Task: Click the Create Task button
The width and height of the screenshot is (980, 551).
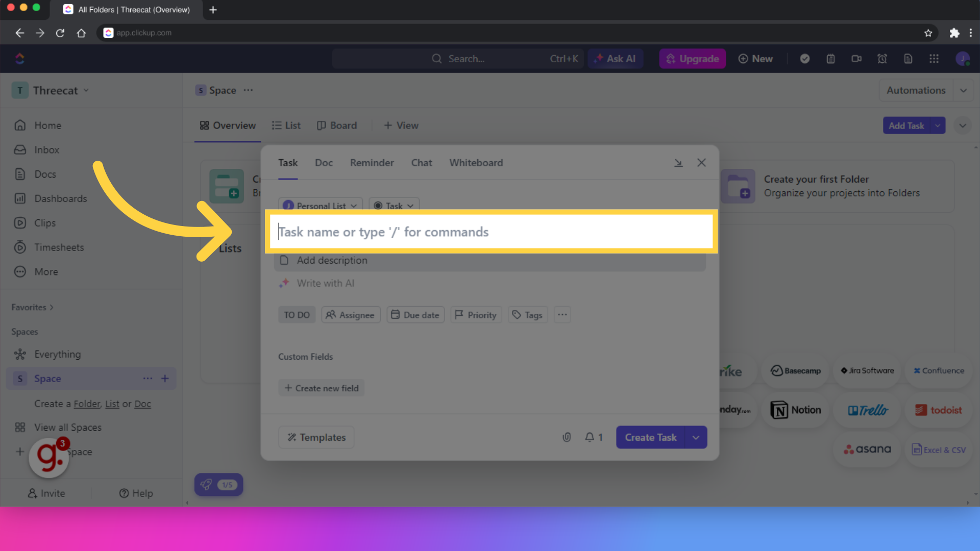Action: point(651,437)
